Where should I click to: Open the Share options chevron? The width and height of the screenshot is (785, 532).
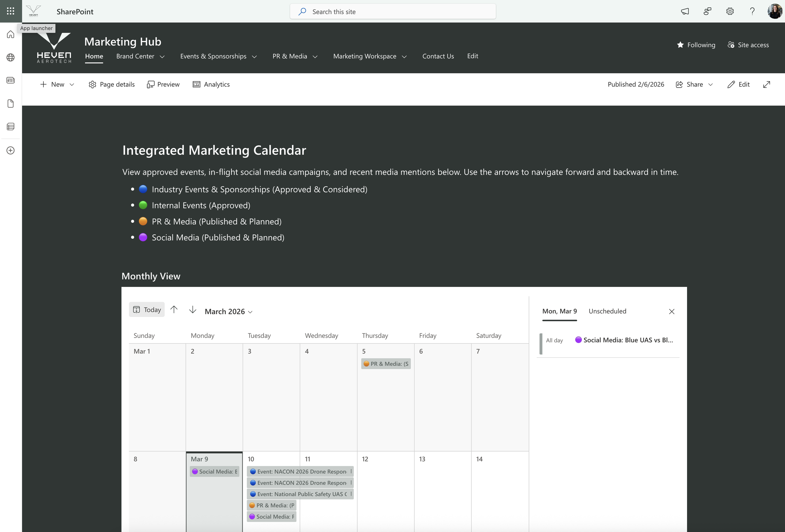coord(711,84)
